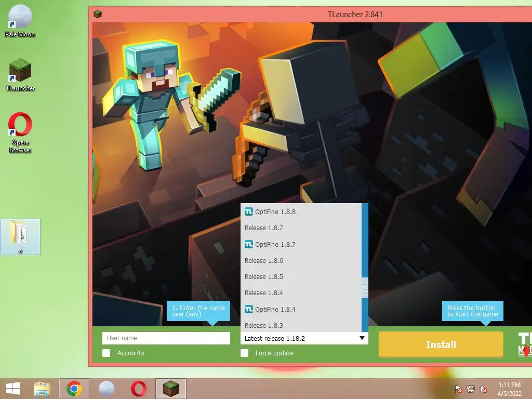532x399 pixels.
Task: Enable the Force update checkbox
Action: coord(244,353)
